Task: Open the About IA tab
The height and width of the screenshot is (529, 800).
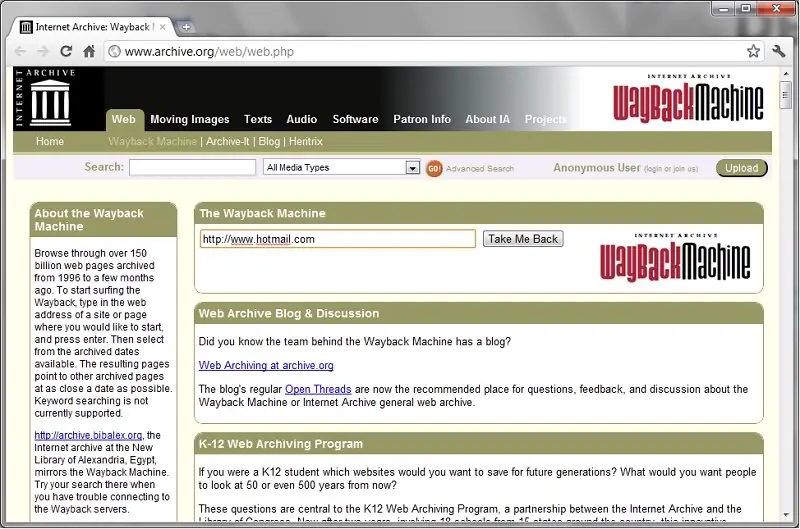Action: click(487, 119)
